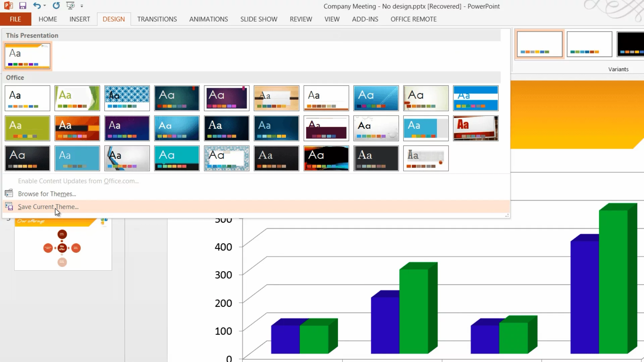Click the Repeat (redo) circular arrow icon

56,6
